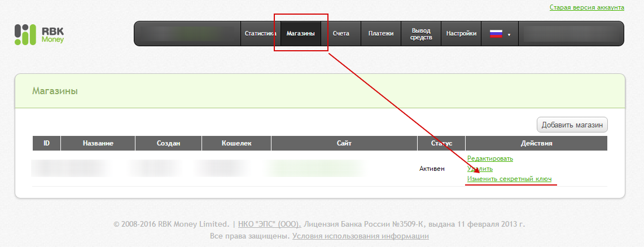Click the RBK Money logo
Viewport: 644px width, 247px height.
39,34
